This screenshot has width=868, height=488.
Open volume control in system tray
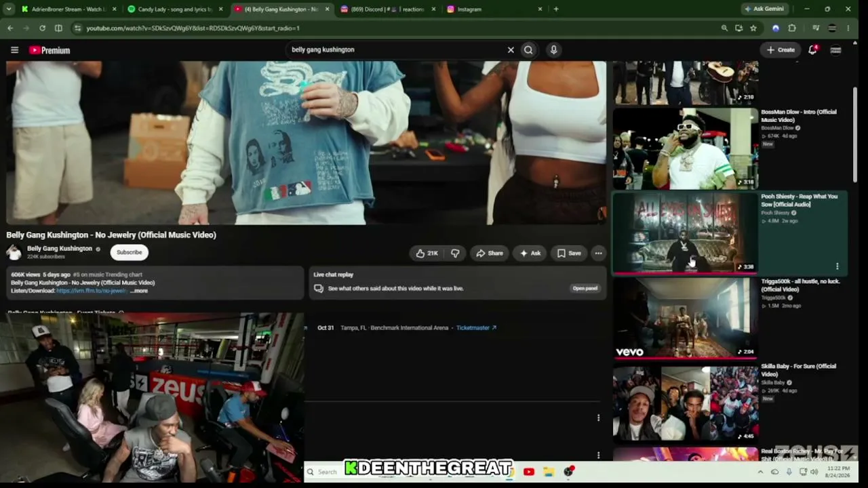(814, 472)
